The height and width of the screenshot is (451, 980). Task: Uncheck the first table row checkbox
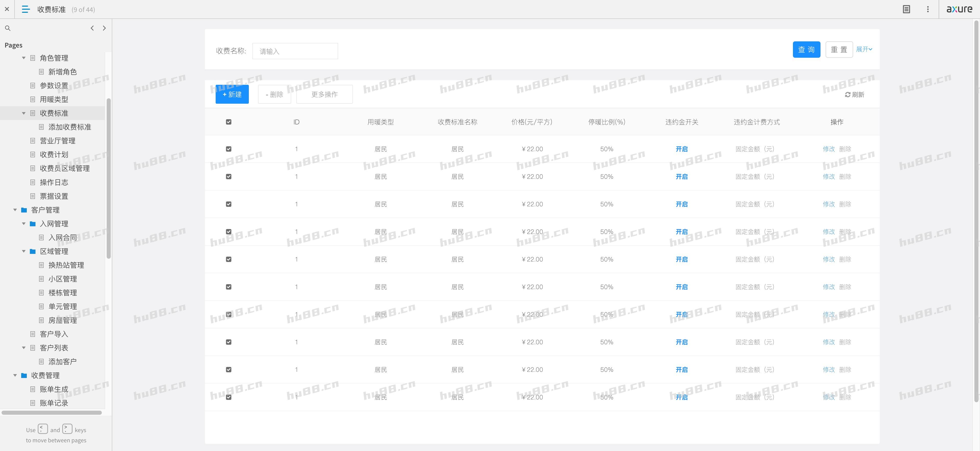pyautogui.click(x=229, y=149)
